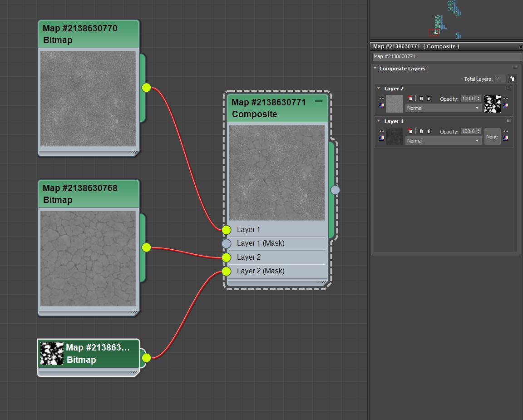The image size is (523, 420).
Task: Open color correction for Layer 2 mask
Action: [505, 106]
